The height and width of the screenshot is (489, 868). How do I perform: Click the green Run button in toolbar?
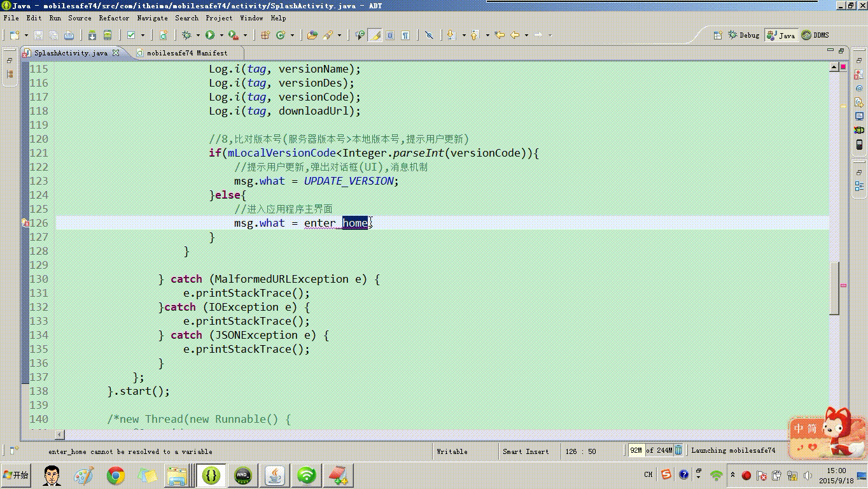tap(209, 36)
